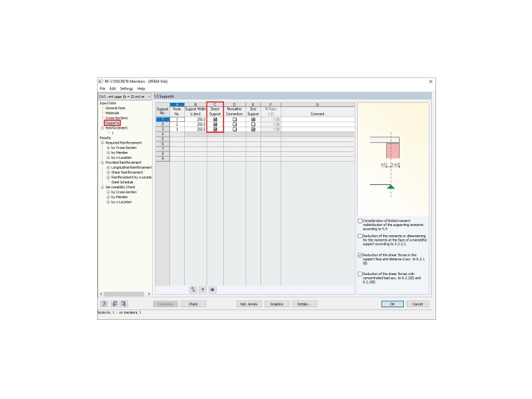Toggle Direct Support checkbox for support 2
Viewport: 532px width, 399px height.
pyautogui.click(x=215, y=125)
